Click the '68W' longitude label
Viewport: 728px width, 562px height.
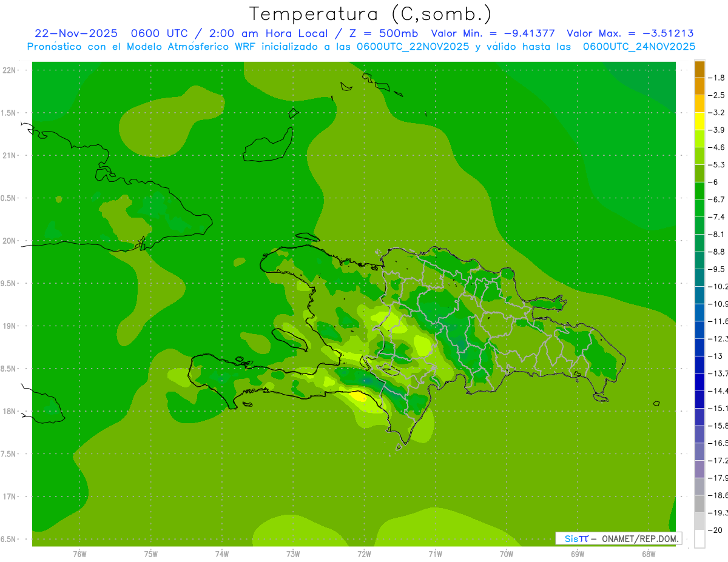(x=649, y=554)
